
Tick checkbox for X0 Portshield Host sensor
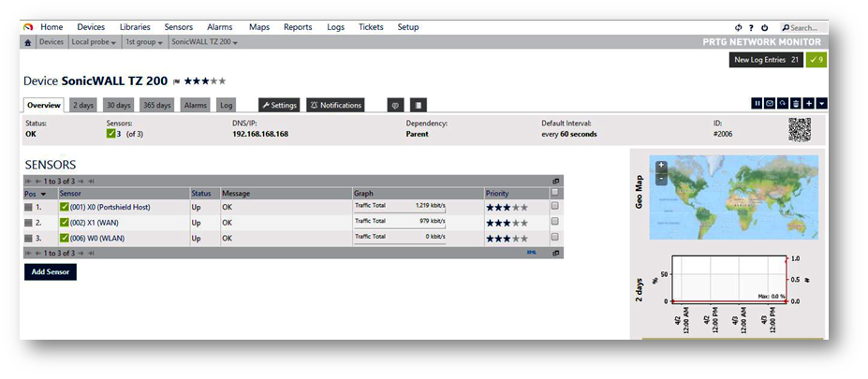(x=555, y=207)
